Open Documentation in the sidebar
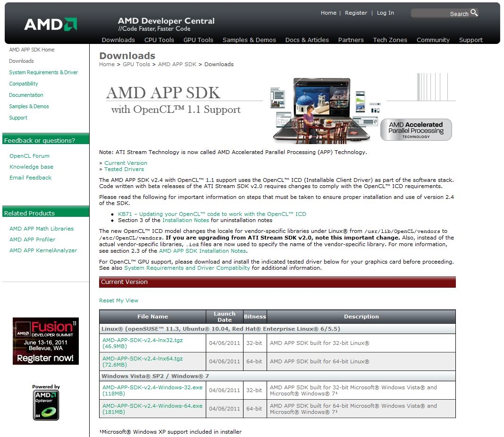The image size is (504, 437). pyautogui.click(x=26, y=95)
